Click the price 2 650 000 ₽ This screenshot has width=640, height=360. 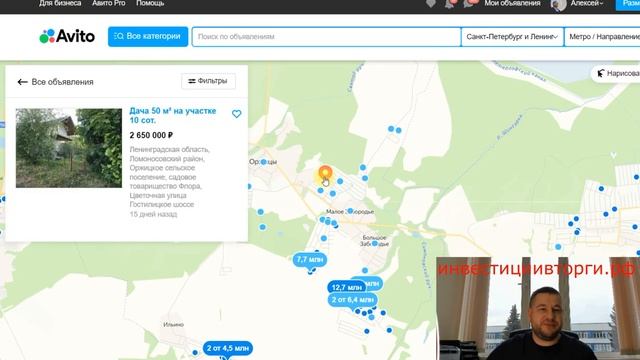point(151,135)
